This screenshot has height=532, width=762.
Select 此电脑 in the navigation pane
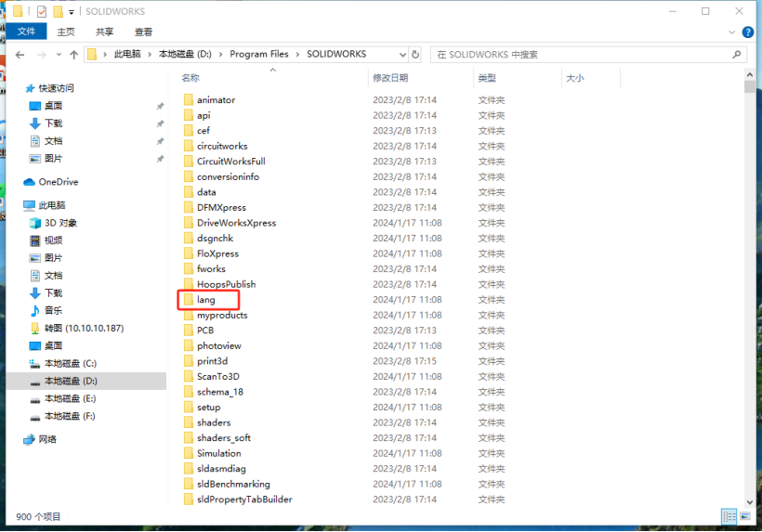51,205
